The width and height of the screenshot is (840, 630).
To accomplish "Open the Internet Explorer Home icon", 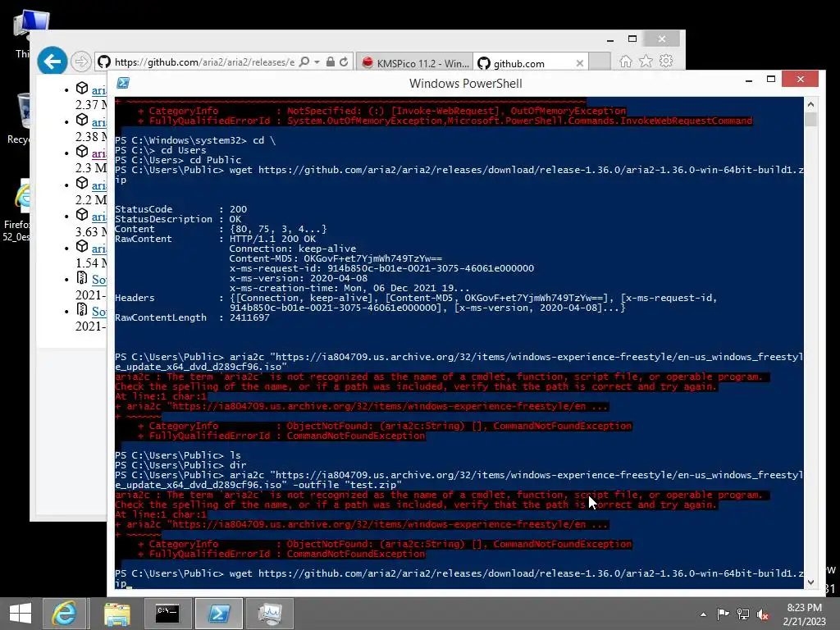I will (625, 62).
